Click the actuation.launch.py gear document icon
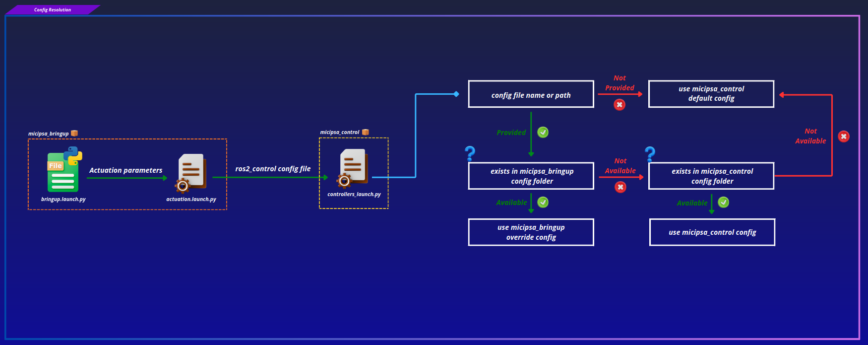The width and height of the screenshot is (868, 345). point(190,173)
